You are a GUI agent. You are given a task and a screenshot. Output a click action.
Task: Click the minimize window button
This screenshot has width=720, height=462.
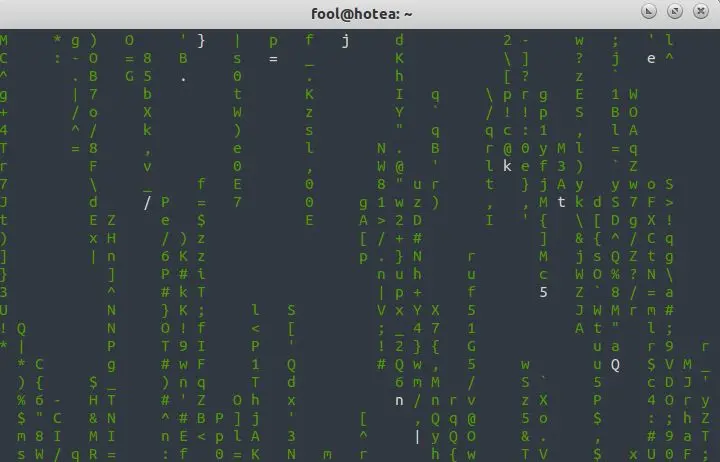coord(648,11)
